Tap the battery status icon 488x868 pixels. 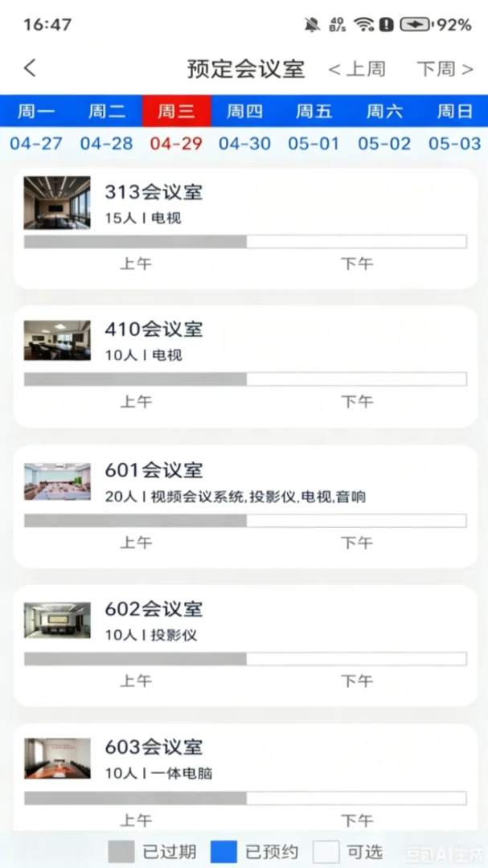(415, 24)
